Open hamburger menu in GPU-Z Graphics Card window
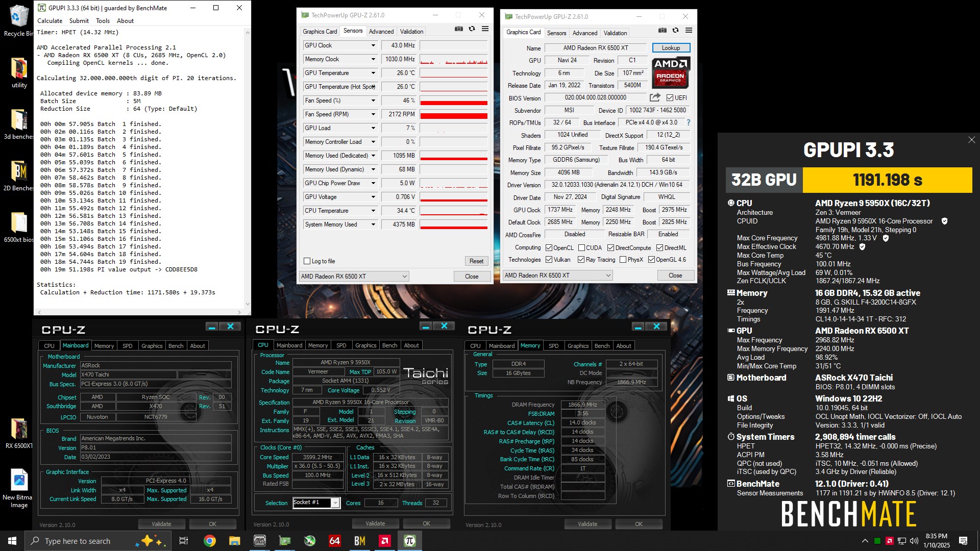Viewport: 980px width, 551px height. tap(689, 31)
